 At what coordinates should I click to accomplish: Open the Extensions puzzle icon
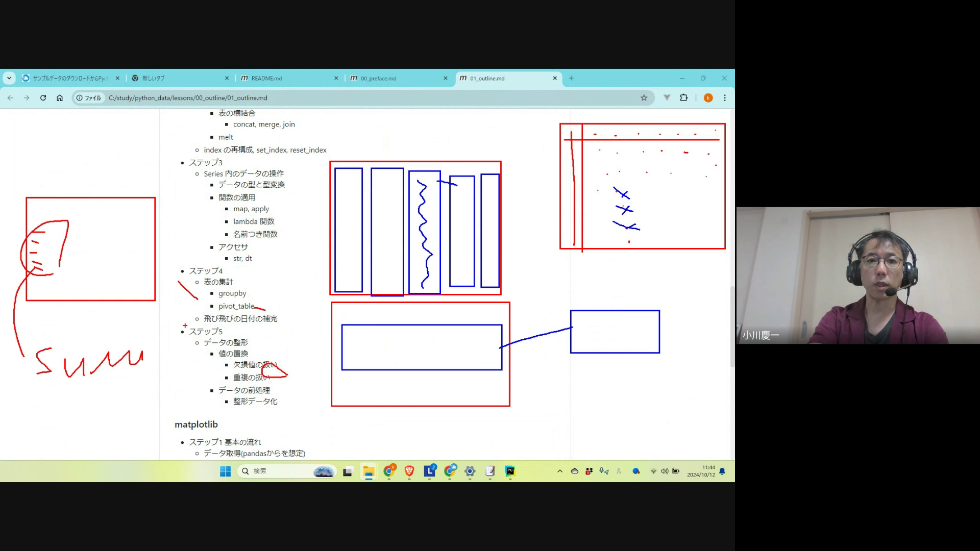(x=683, y=98)
